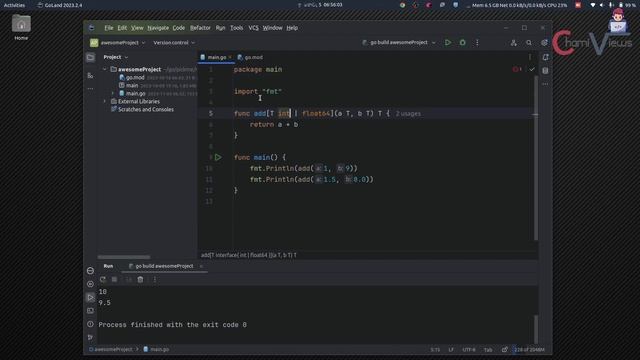
Task: Open the File menu
Action: coord(109,28)
